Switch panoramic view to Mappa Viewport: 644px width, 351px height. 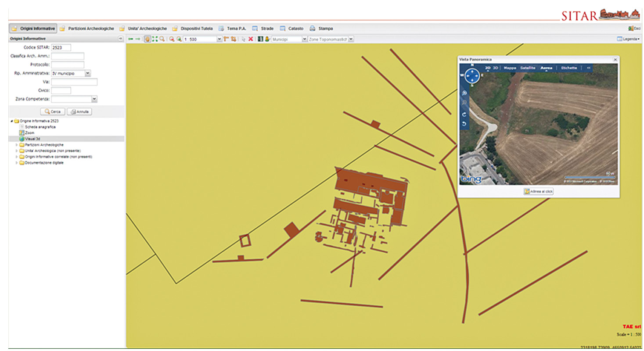tap(510, 68)
